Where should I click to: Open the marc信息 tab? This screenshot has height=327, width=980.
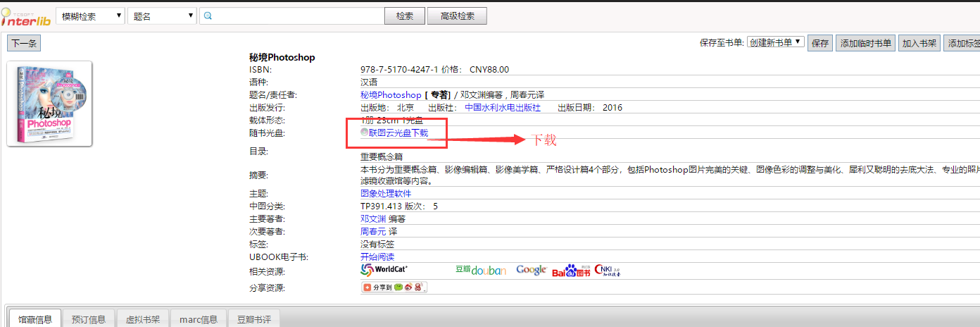199,319
